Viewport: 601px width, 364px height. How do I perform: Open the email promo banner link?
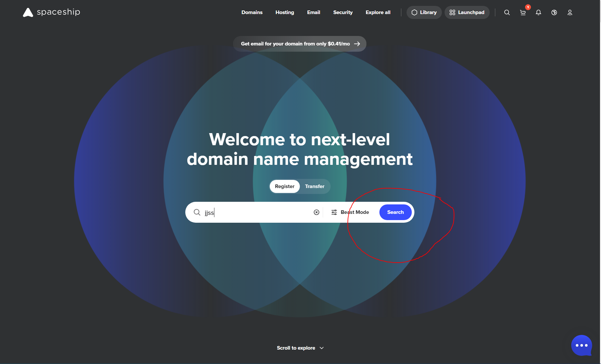(300, 44)
